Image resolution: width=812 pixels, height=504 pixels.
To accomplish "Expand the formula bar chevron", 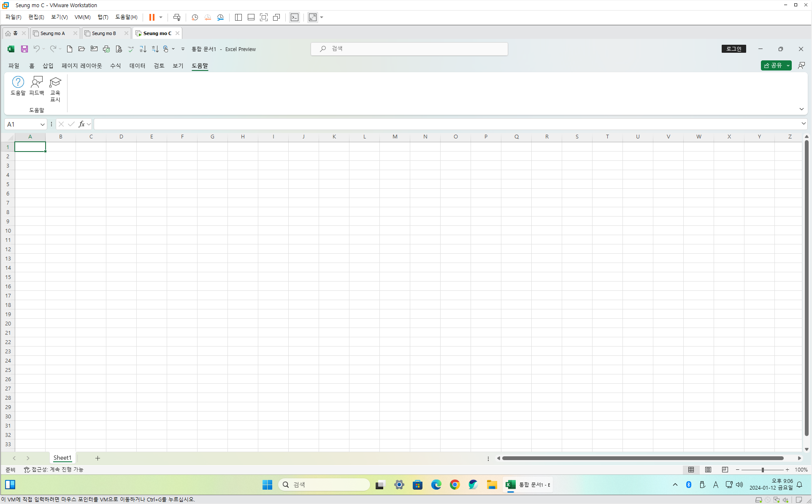I will [x=803, y=124].
